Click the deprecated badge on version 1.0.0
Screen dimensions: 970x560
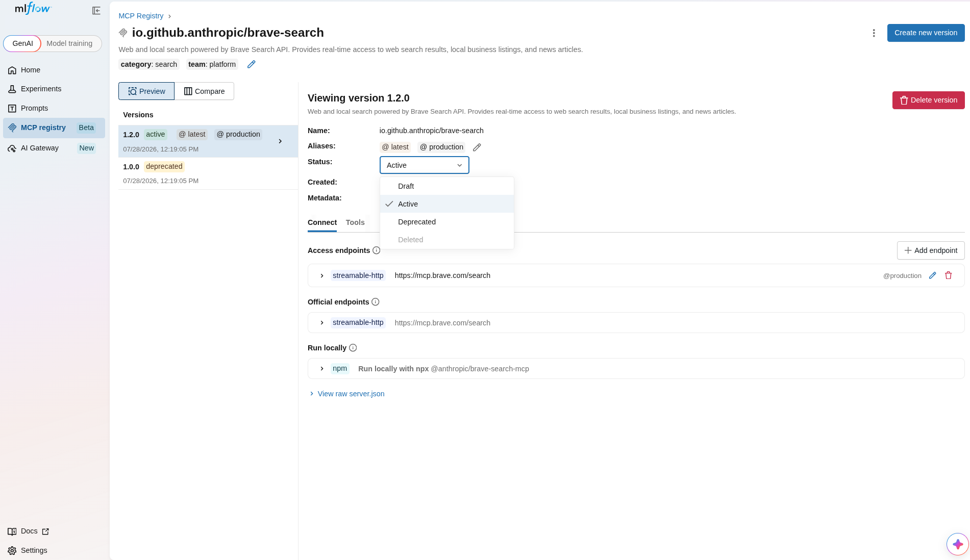164,166
